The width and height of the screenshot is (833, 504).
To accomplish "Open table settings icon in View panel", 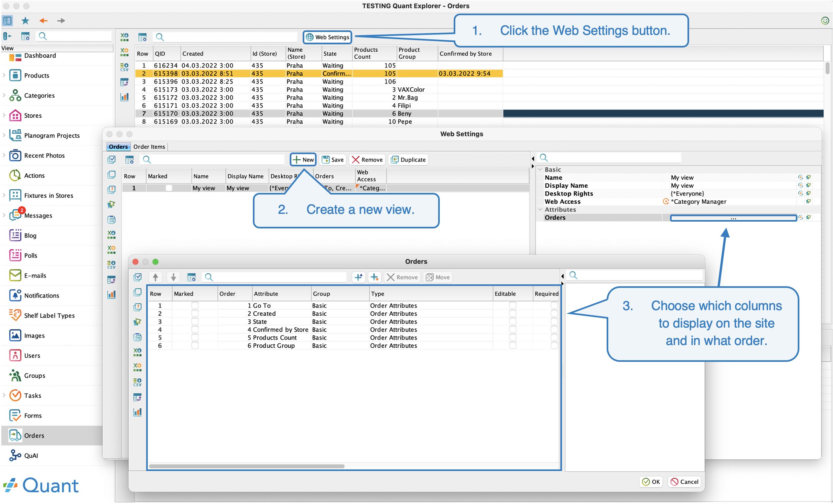I will tap(25, 36).
